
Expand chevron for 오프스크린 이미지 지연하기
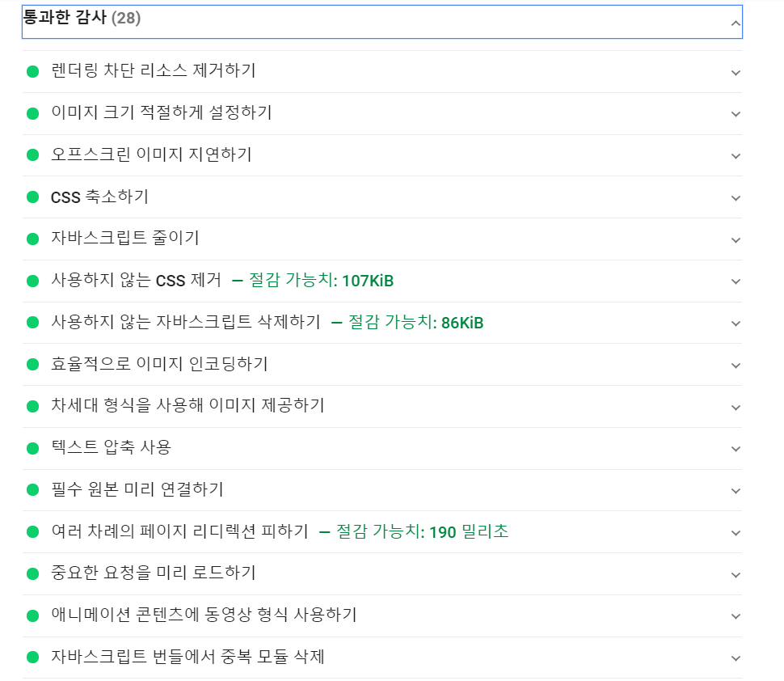(x=736, y=156)
